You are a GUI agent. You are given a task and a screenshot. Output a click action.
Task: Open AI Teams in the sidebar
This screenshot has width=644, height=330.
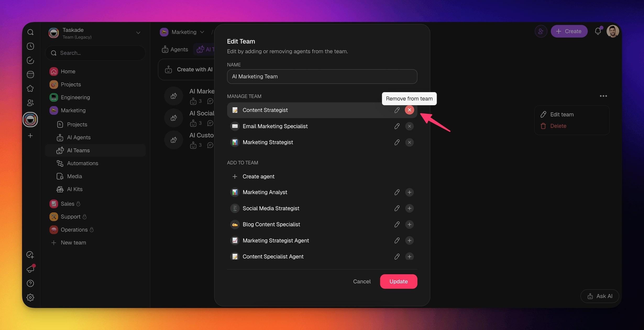pos(78,150)
